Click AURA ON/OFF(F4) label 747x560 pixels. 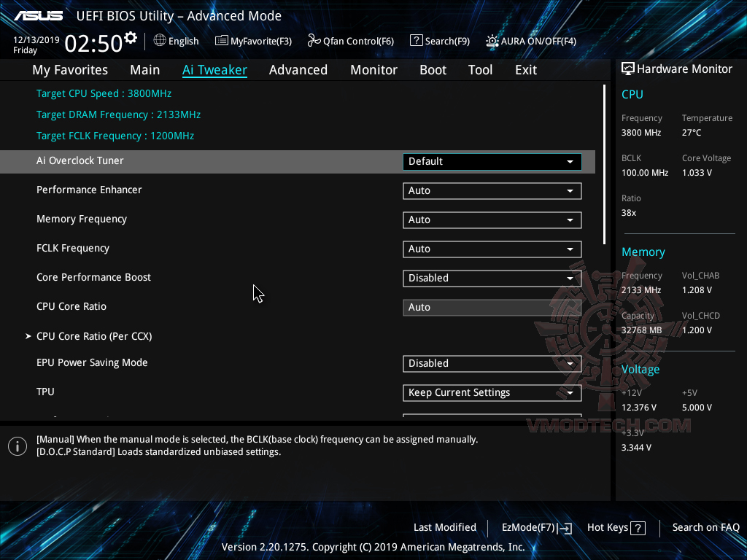coord(538,41)
